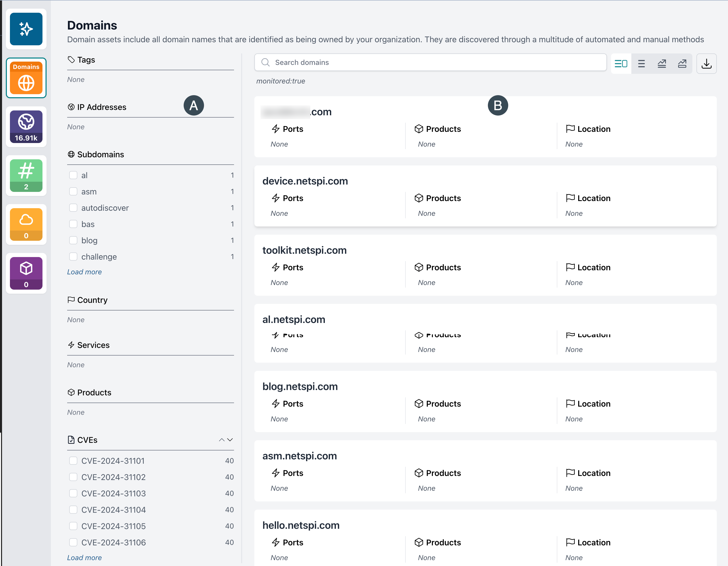
Task: Load more CVEs
Action: click(84, 558)
